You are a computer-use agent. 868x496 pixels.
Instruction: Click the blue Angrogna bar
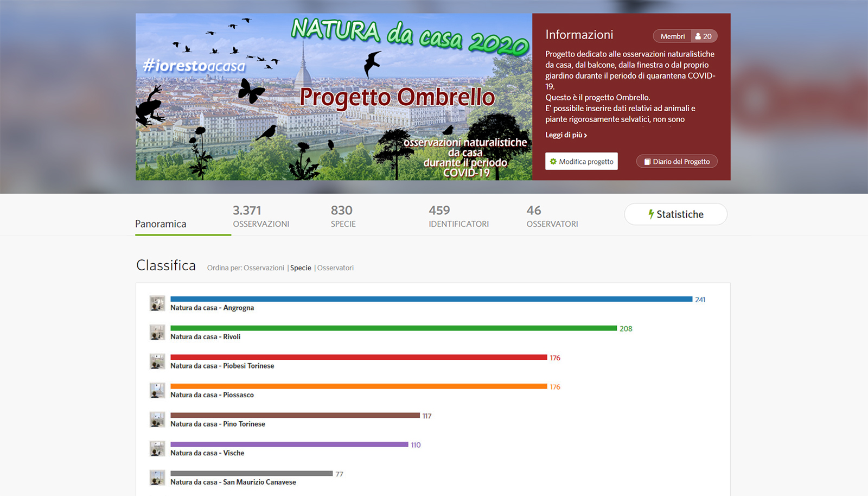431,299
